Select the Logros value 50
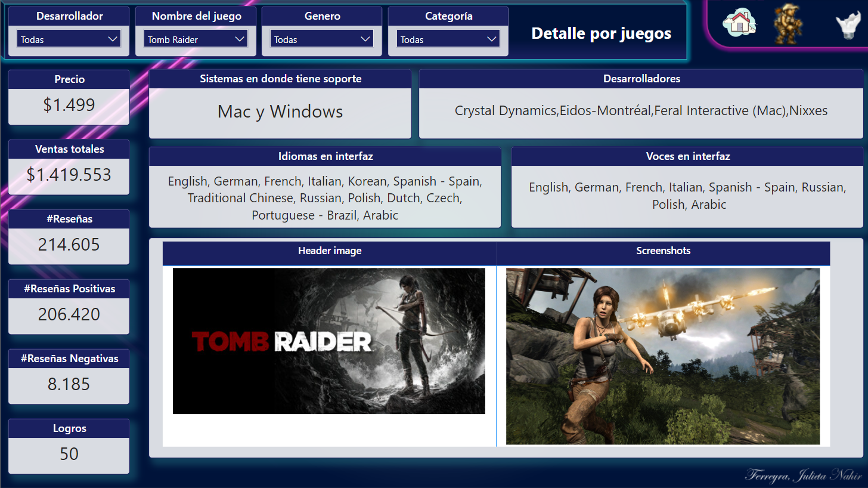Image resolution: width=868 pixels, height=488 pixels. pos(69,454)
